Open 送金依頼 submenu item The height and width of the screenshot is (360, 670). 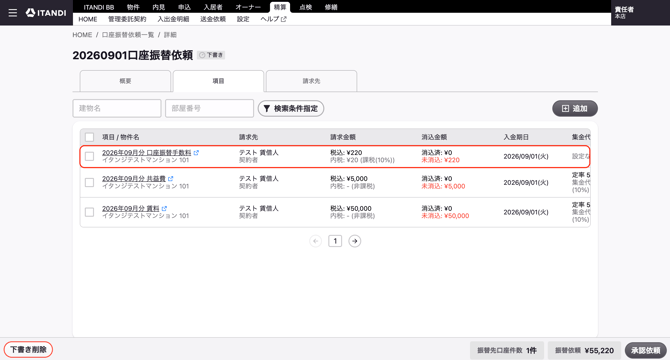pyautogui.click(x=213, y=19)
